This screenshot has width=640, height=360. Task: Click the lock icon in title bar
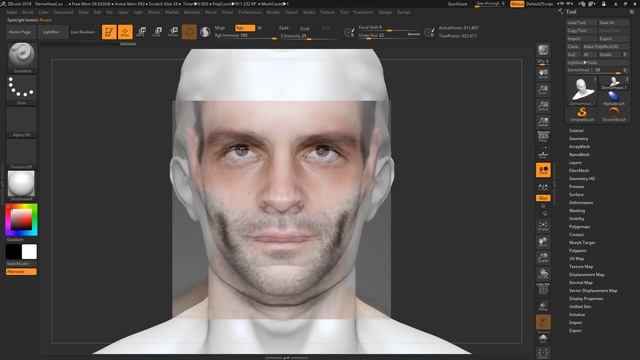pyautogui.click(x=603, y=4)
